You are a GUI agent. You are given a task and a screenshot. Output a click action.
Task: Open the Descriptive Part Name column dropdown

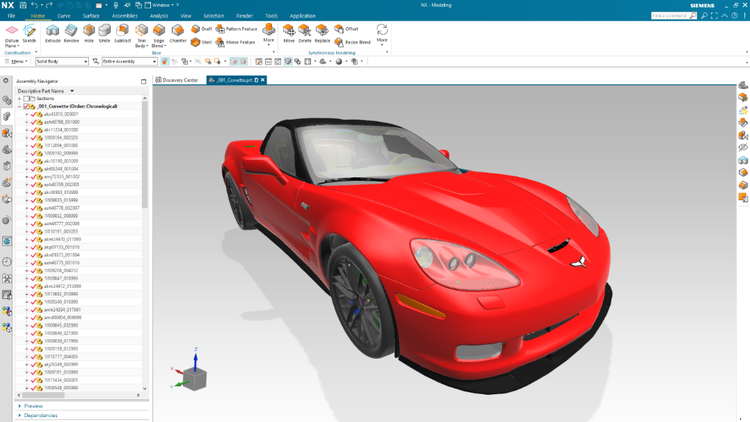pyautogui.click(x=72, y=91)
